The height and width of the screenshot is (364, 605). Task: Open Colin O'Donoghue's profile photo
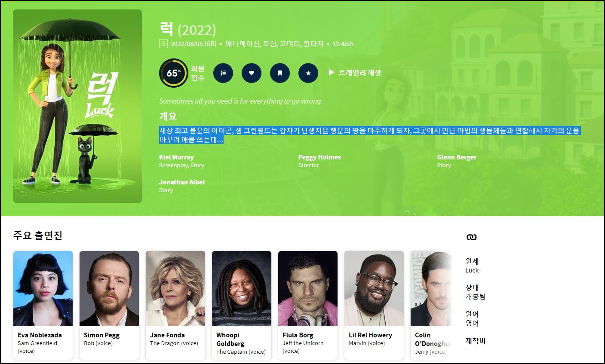click(431, 288)
